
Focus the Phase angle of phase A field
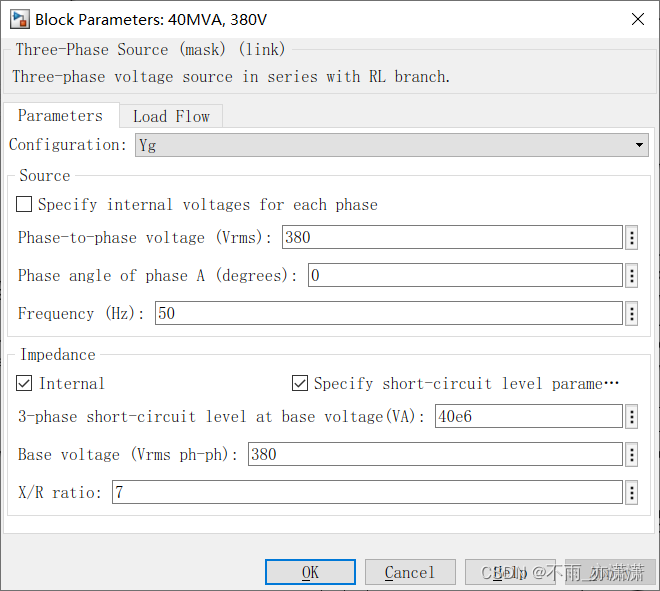pos(465,276)
